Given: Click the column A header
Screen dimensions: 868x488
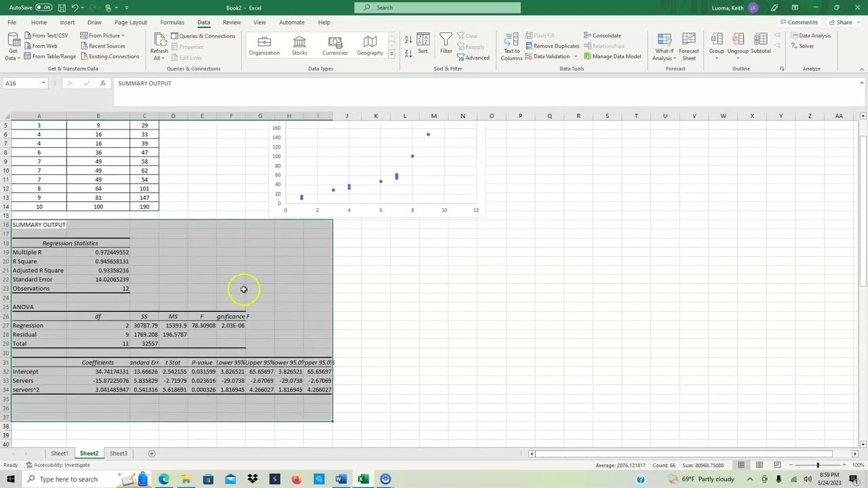Looking at the screenshot, I should [x=39, y=116].
